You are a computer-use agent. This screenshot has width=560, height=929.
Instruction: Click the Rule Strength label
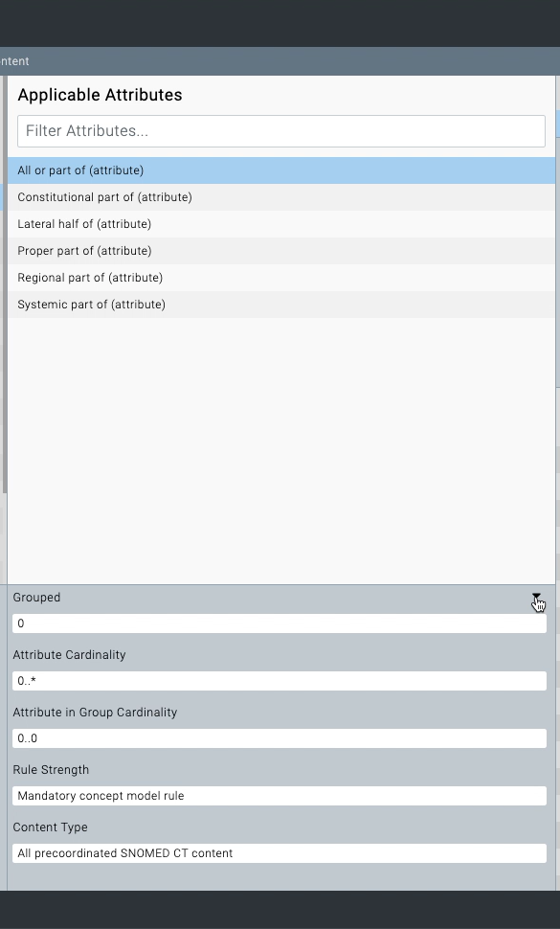pyautogui.click(x=51, y=770)
